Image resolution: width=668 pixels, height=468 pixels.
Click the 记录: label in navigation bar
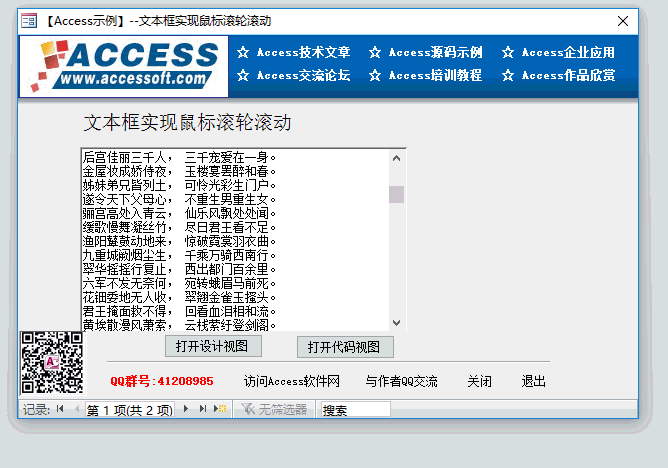point(36,410)
